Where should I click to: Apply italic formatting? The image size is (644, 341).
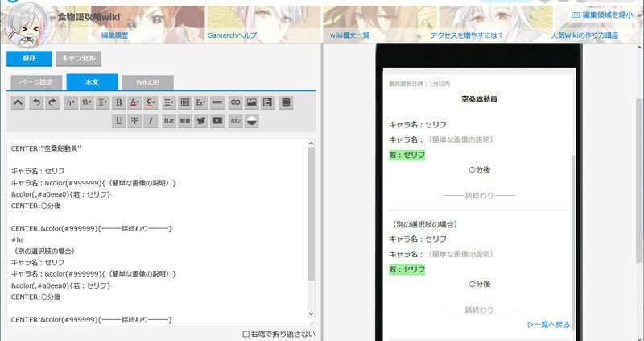coord(151,121)
